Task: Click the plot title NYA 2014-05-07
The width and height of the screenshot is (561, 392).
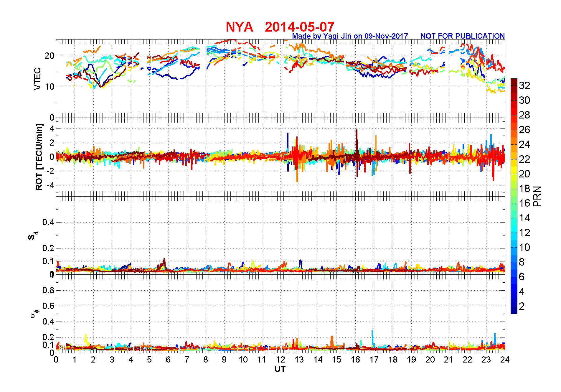Action: (x=280, y=27)
